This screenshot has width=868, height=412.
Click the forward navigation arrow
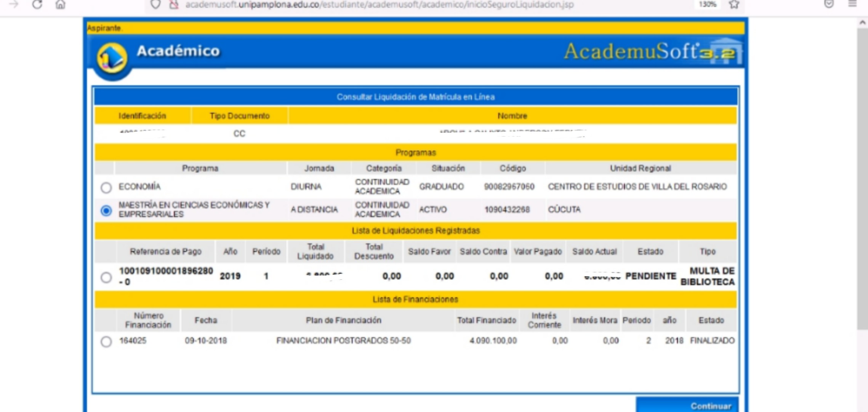pyautogui.click(x=14, y=5)
